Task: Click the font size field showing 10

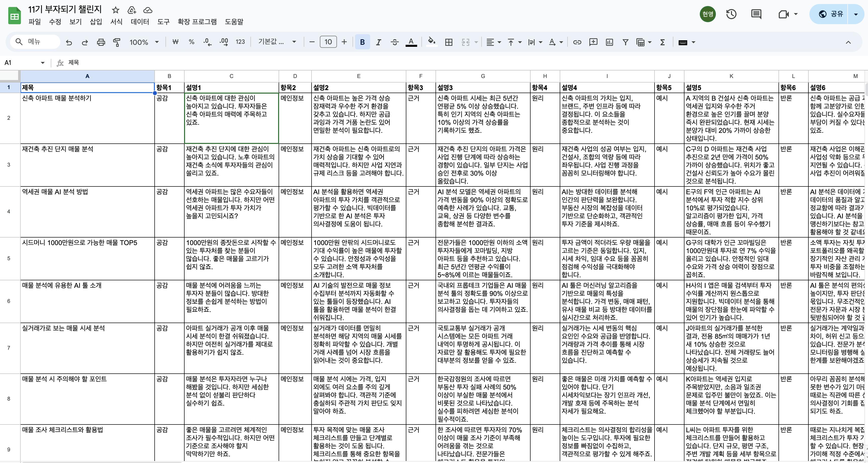Action: 328,42
